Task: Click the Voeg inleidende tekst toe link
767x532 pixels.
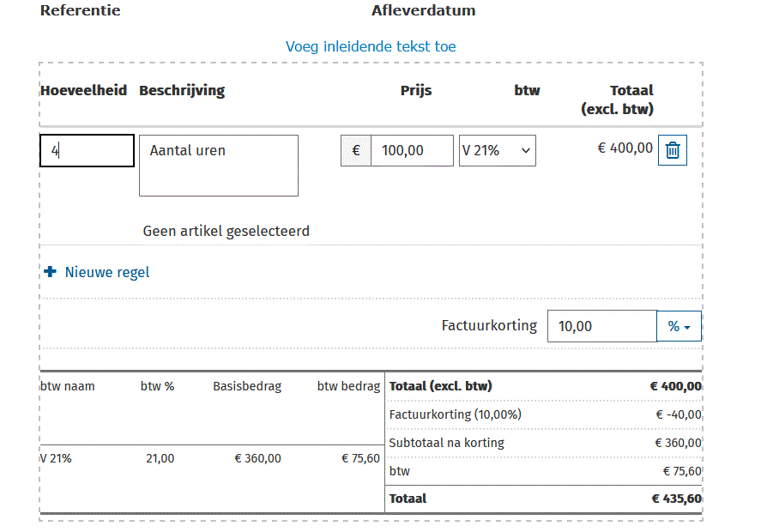Action: pyautogui.click(x=371, y=46)
